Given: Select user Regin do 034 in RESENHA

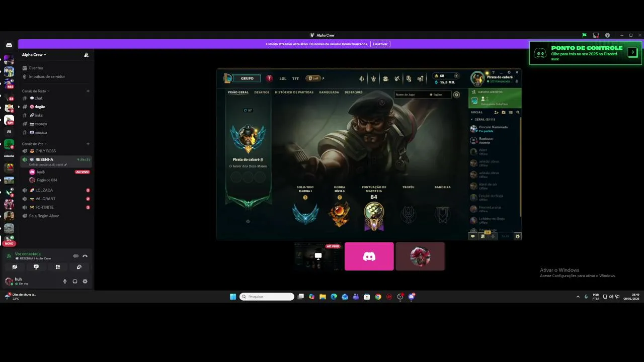Looking at the screenshot, I should [47, 180].
